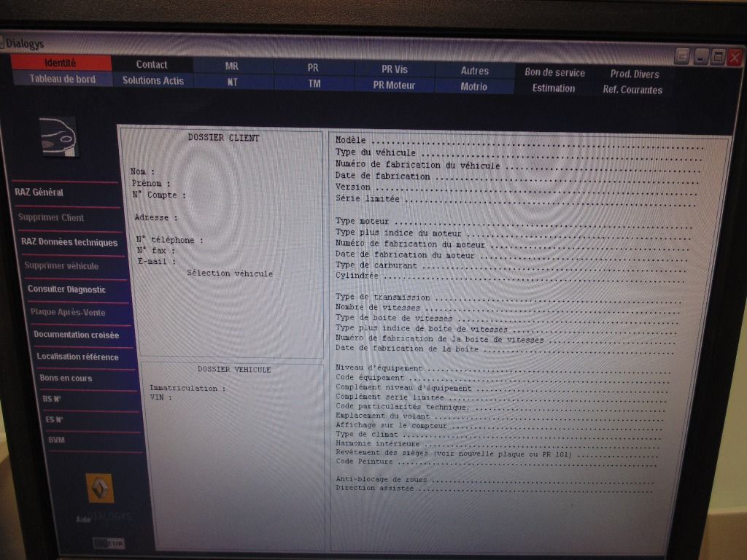Open the Motrio tab
This screenshot has width=747, height=560.
click(474, 87)
